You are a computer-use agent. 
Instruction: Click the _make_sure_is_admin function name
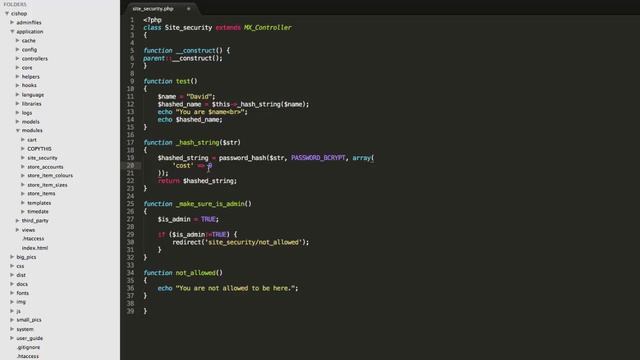[x=211, y=204]
